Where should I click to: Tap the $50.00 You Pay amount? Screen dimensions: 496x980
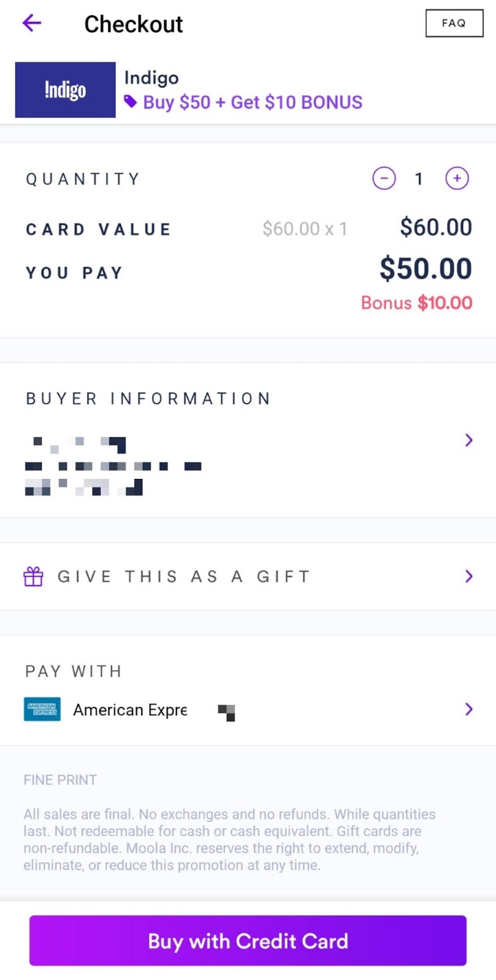(x=425, y=269)
